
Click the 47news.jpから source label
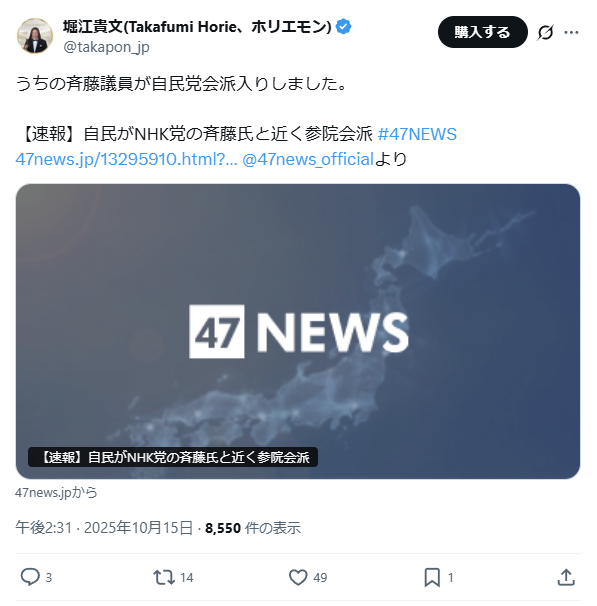tap(56, 492)
